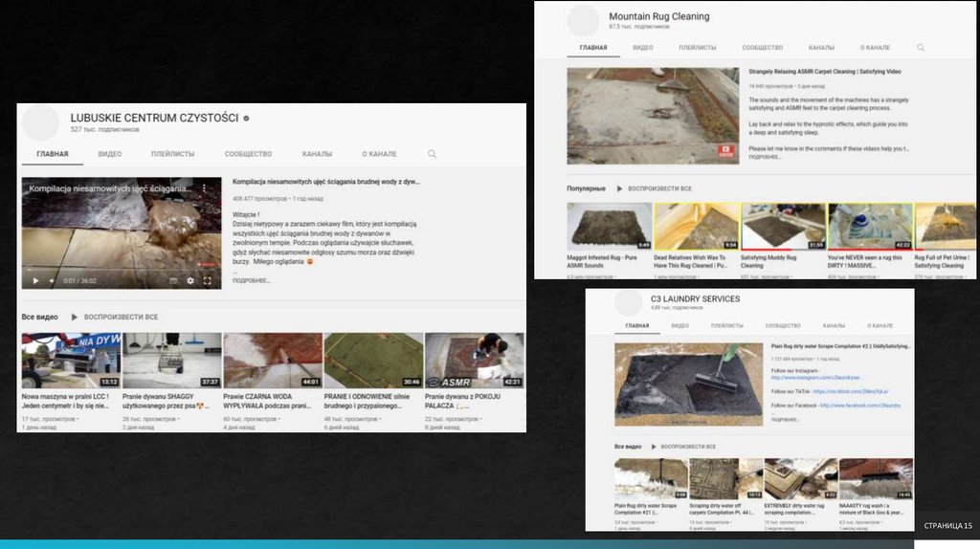Expand C3 Laundry video description with ПОДРОБНЕЕ

coord(785,419)
